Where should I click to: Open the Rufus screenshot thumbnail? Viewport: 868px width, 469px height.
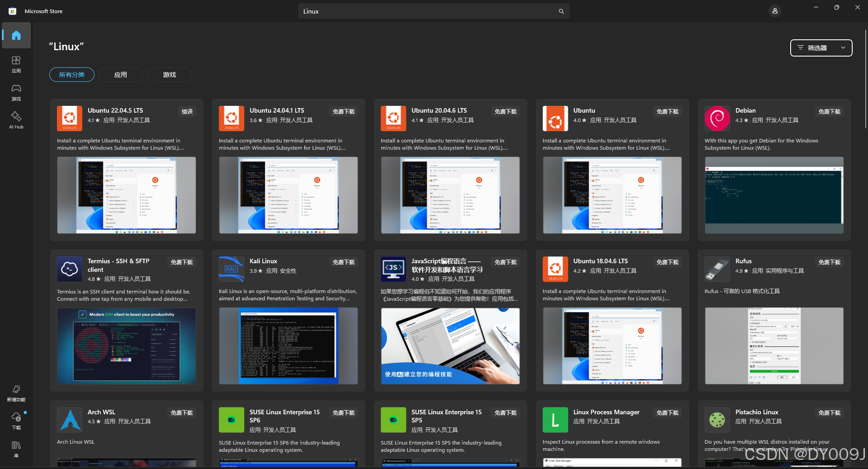click(774, 346)
